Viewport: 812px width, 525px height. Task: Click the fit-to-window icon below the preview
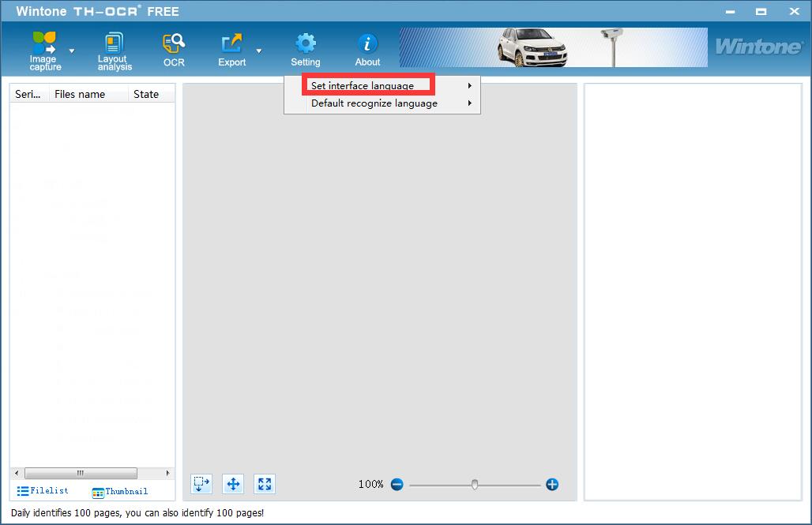tap(265, 484)
